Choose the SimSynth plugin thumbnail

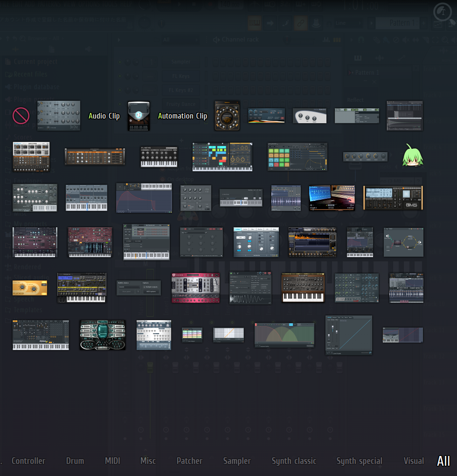coord(357,288)
